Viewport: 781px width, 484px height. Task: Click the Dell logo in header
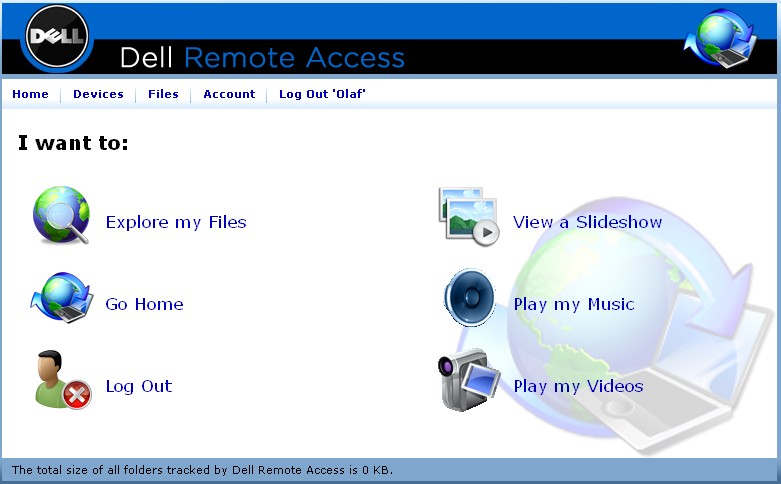point(57,37)
